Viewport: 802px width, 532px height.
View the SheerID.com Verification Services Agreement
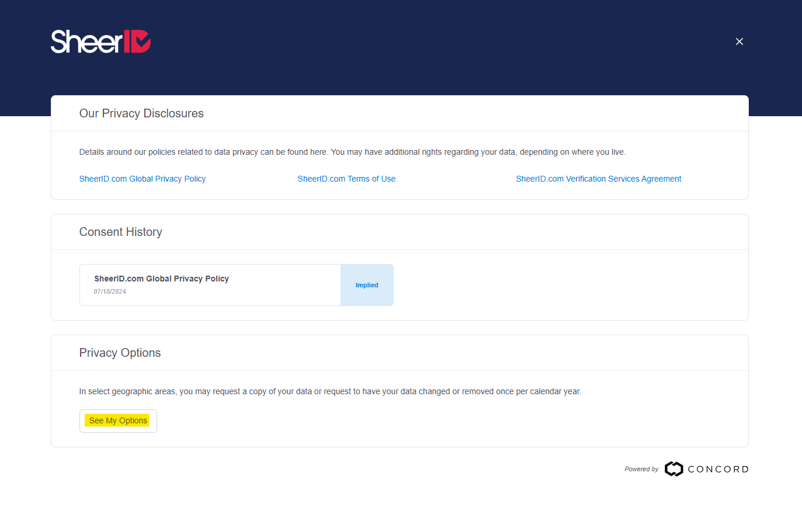tap(598, 179)
